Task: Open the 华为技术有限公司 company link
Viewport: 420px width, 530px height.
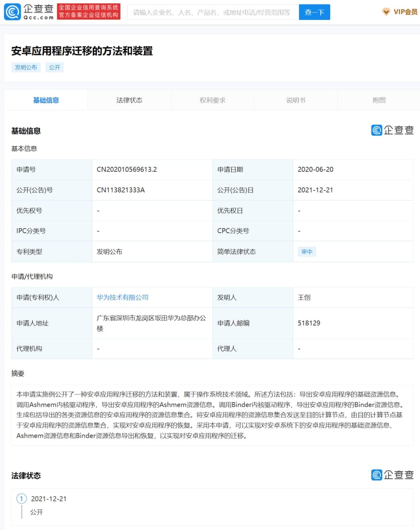Action: 122,297
